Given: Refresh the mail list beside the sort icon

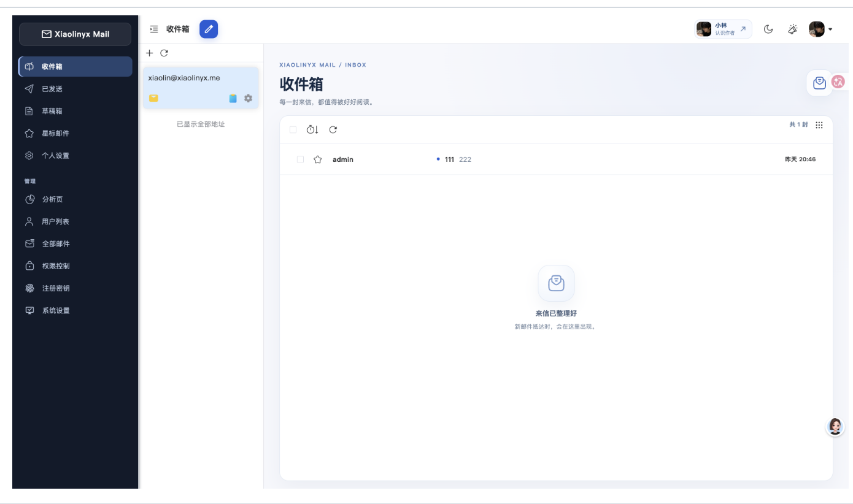Looking at the screenshot, I should click(333, 129).
